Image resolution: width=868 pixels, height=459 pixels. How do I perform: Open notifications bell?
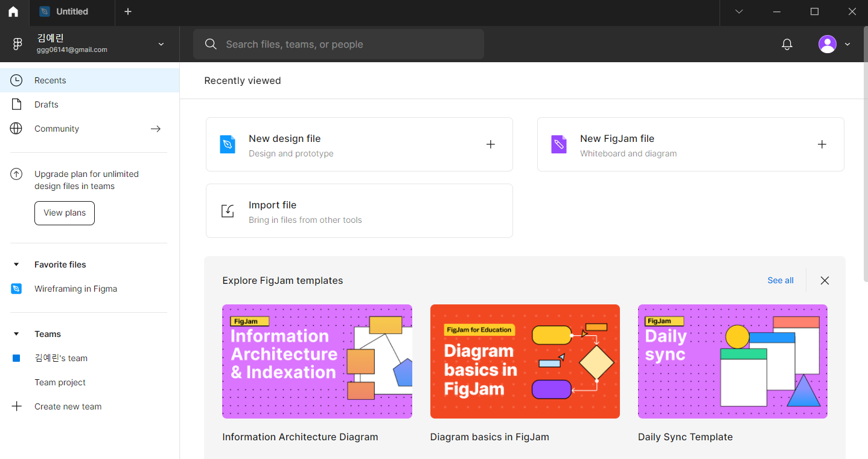pos(787,44)
